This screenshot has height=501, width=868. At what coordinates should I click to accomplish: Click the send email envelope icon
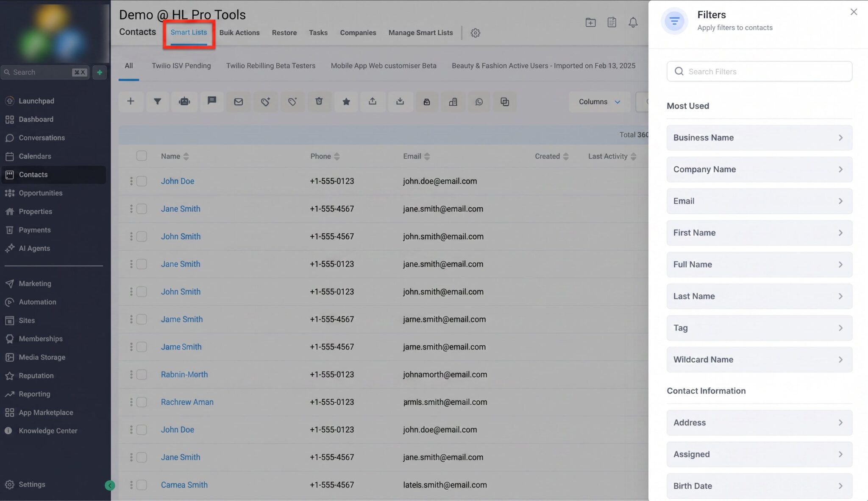(x=239, y=101)
